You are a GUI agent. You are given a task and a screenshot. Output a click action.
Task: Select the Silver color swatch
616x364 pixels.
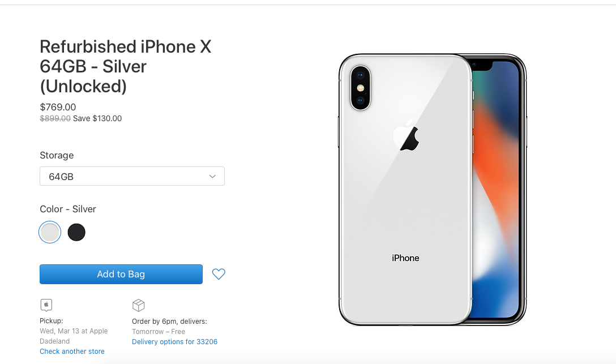(x=50, y=232)
